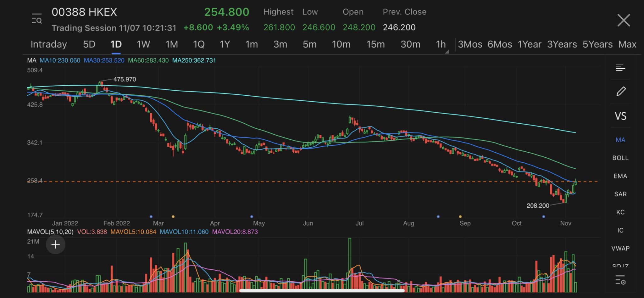Switch to the Intraday tab
This screenshot has height=298, width=644.
pos(49,44)
